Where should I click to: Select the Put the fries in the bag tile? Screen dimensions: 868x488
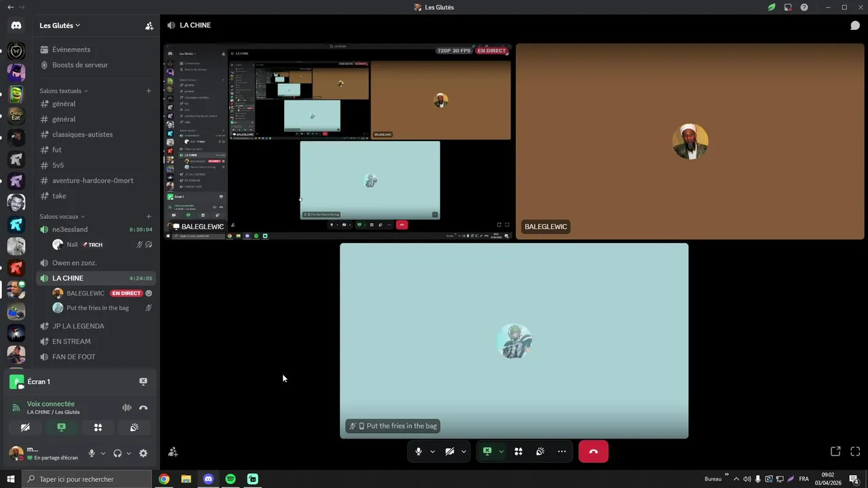click(514, 341)
